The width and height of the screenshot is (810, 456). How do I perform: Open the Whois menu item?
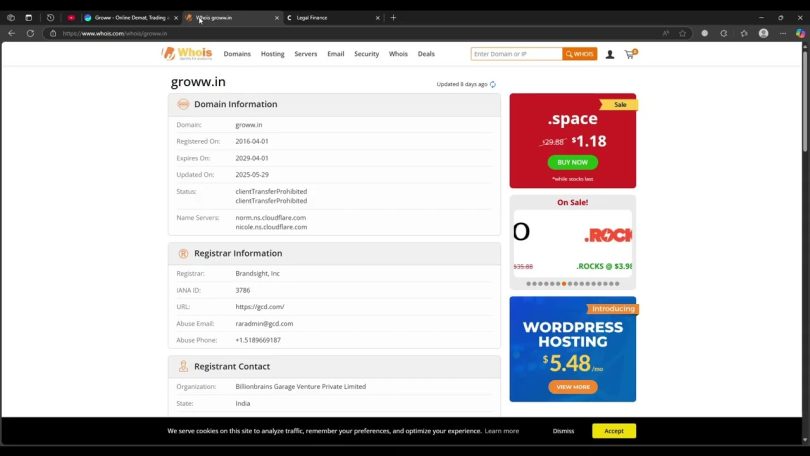click(x=398, y=54)
